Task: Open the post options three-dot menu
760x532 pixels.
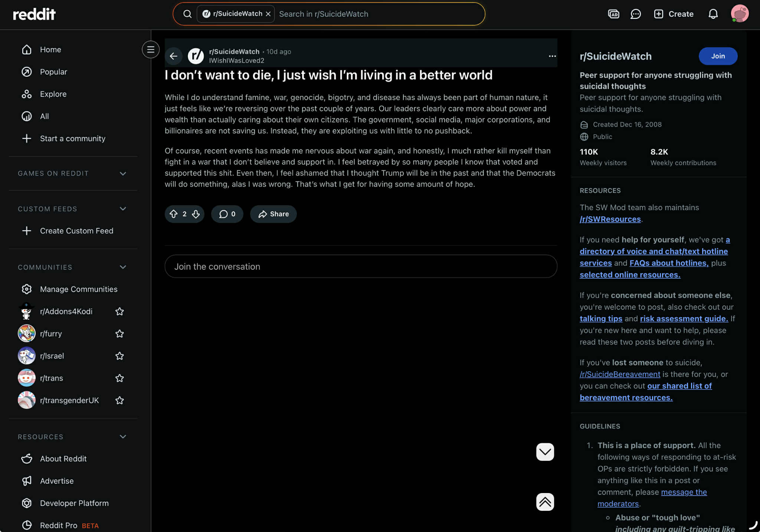Action: pyautogui.click(x=552, y=56)
